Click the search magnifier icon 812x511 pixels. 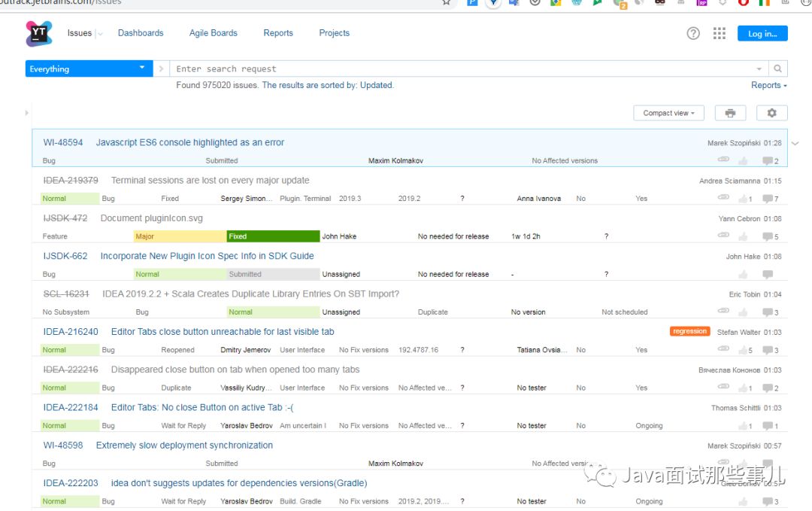pos(777,68)
